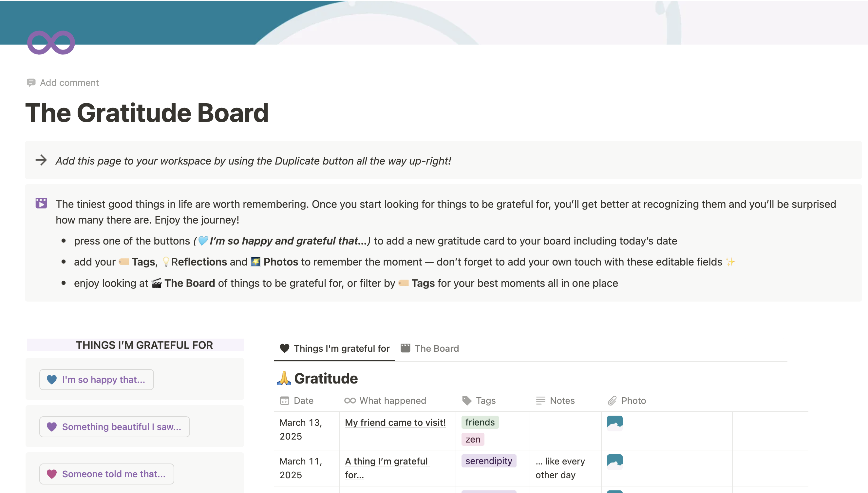The width and height of the screenshot is (868, 493).
Task: Switch to The Board tab
Action: (430, 348)
